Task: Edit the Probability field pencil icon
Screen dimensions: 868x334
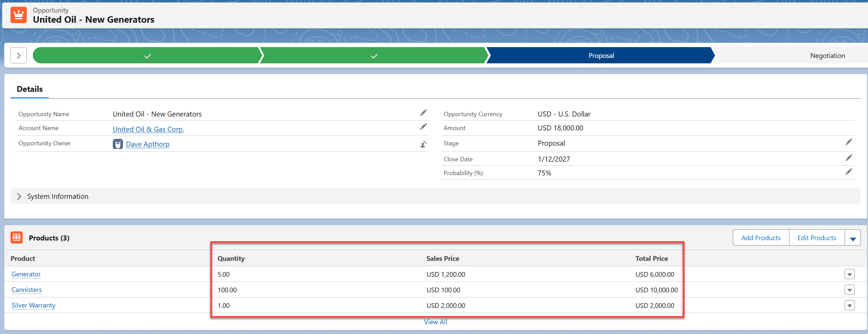Action: pos(848,172)
